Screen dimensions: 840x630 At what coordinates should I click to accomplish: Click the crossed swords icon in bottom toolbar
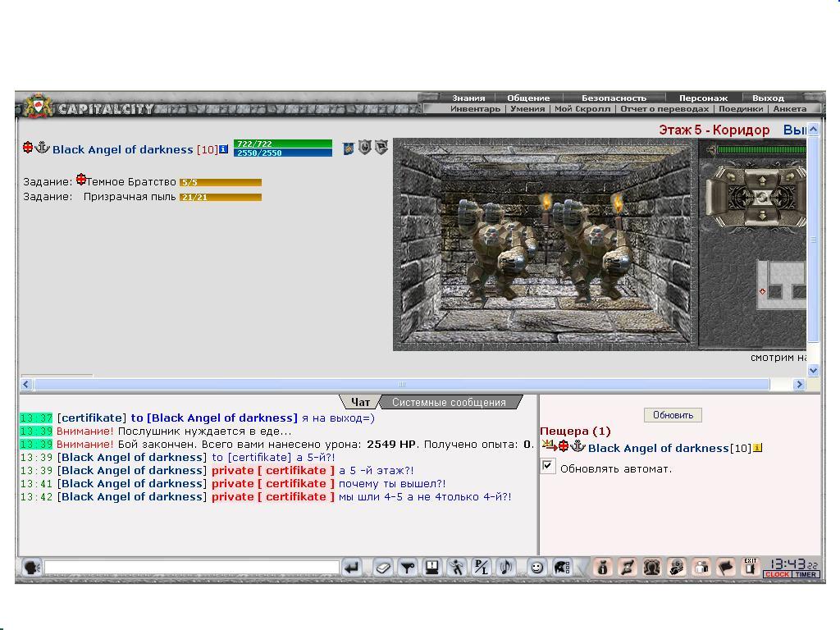click(627, 568)
